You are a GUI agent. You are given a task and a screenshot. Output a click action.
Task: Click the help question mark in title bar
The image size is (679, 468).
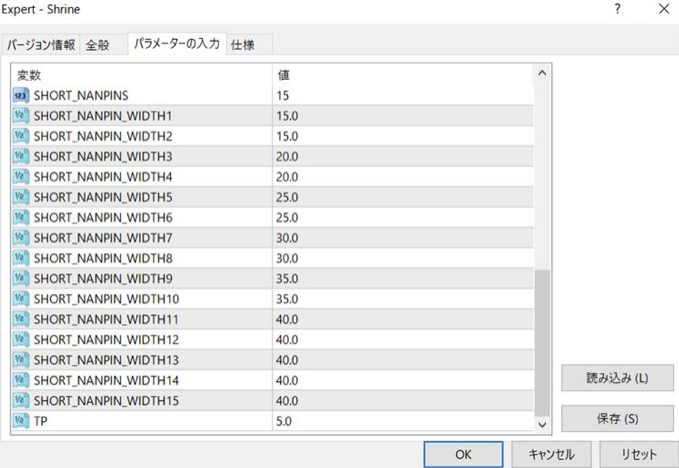click(617, 10)
